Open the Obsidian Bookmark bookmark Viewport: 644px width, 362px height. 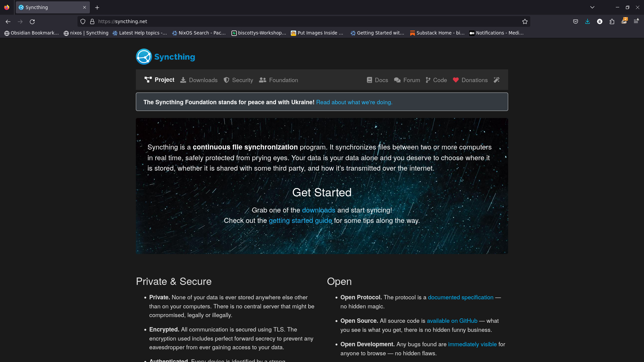32,33
